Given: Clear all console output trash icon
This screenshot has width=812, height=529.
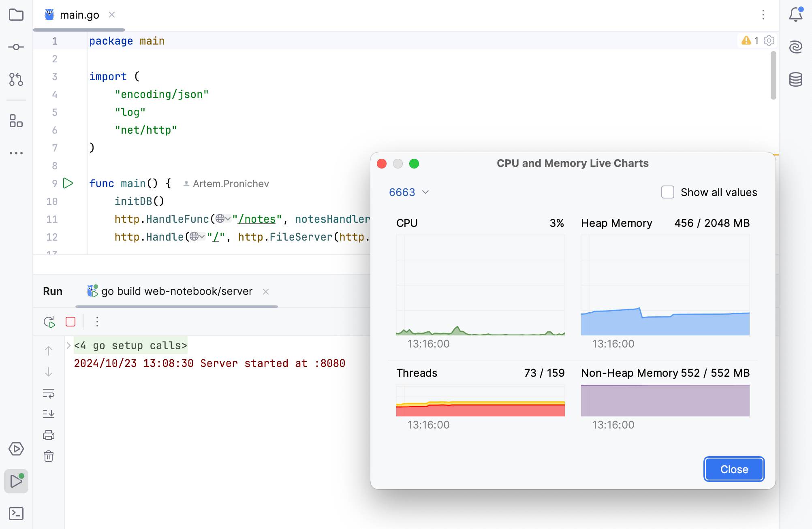Looking at the screenshot, I should pyautogui.click(x=49, y=456).
